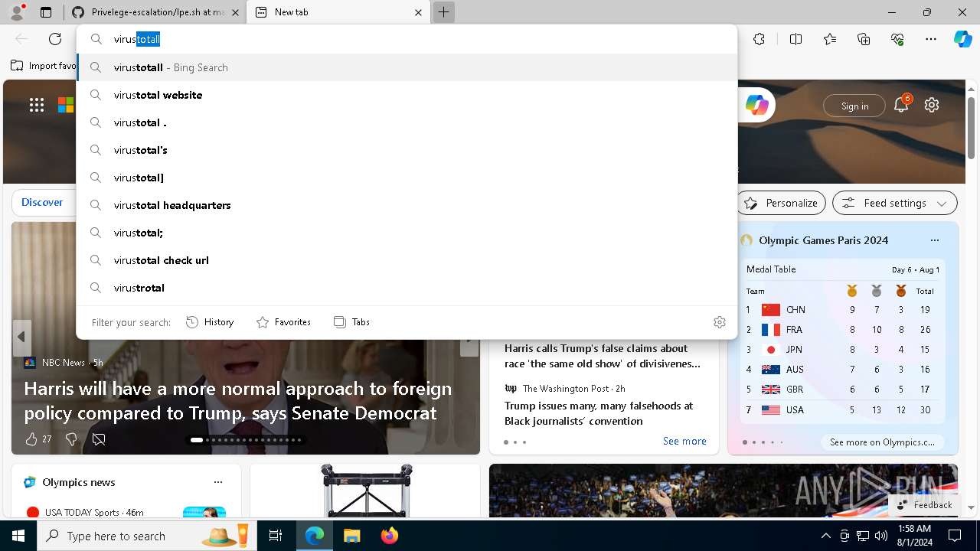
Task: Open the Extensions puzzle icon
Action: (x=759, y=39)
